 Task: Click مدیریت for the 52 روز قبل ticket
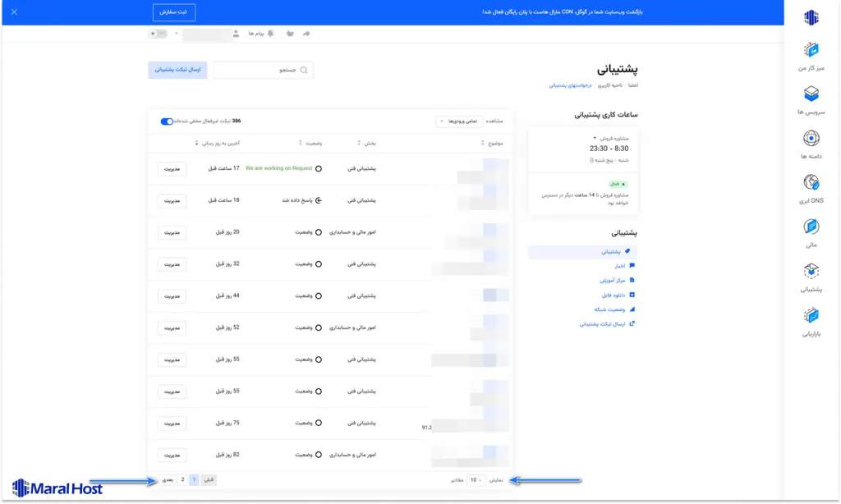[172, 328]
